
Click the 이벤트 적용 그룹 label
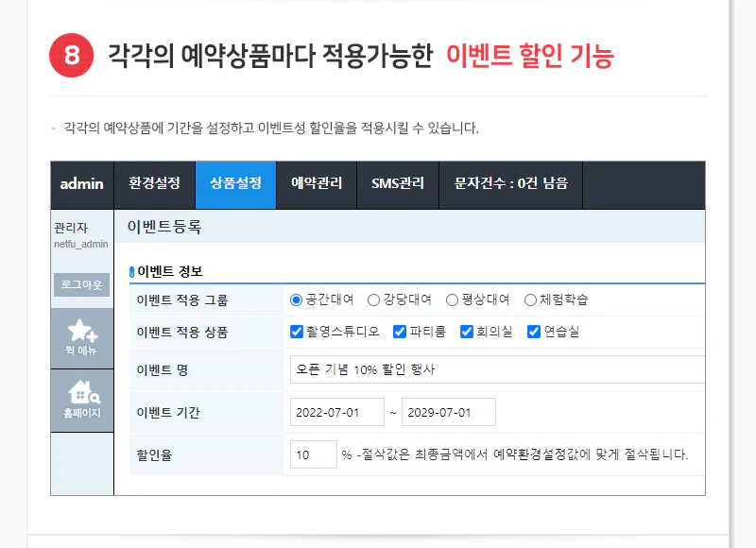(x=182, y=300)
